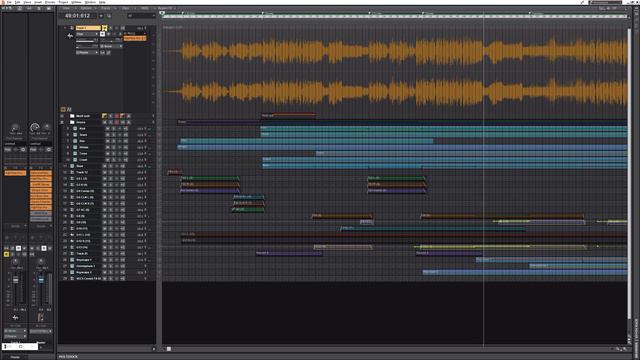Click the left inspector strip gain knob

pyautogui.click(x=15, y=127)
